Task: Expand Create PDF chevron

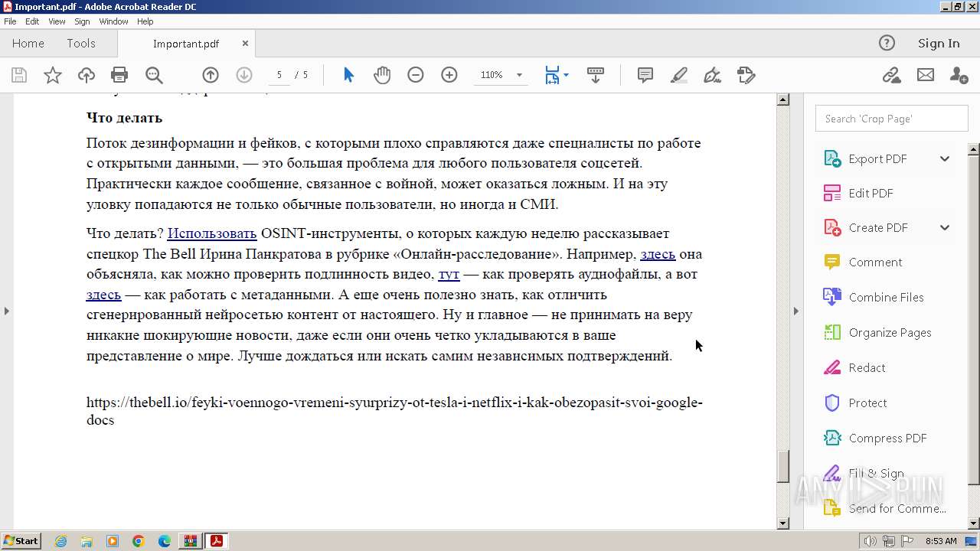Action: [x=945, y=227]
